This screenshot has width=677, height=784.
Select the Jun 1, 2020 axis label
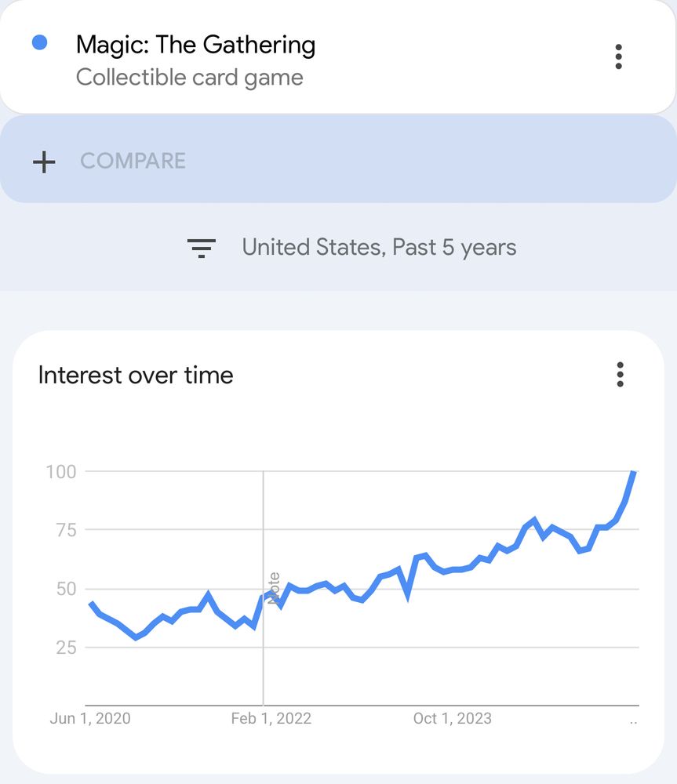point(90,718)
